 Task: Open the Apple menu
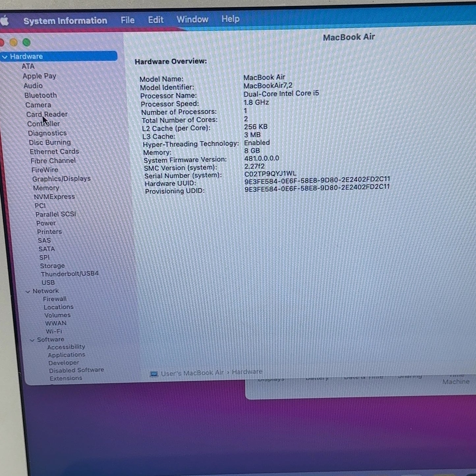(x=4, y=21)
